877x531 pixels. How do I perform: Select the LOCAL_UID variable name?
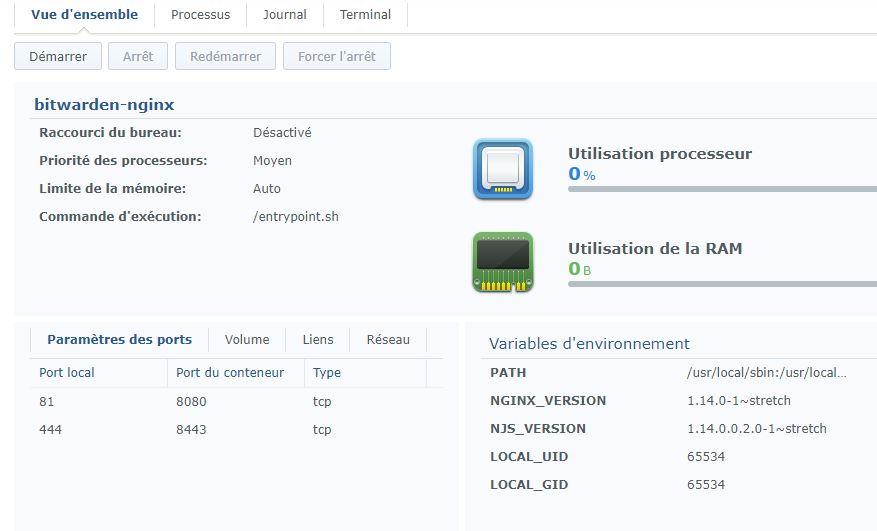click(x=529, y=457)
